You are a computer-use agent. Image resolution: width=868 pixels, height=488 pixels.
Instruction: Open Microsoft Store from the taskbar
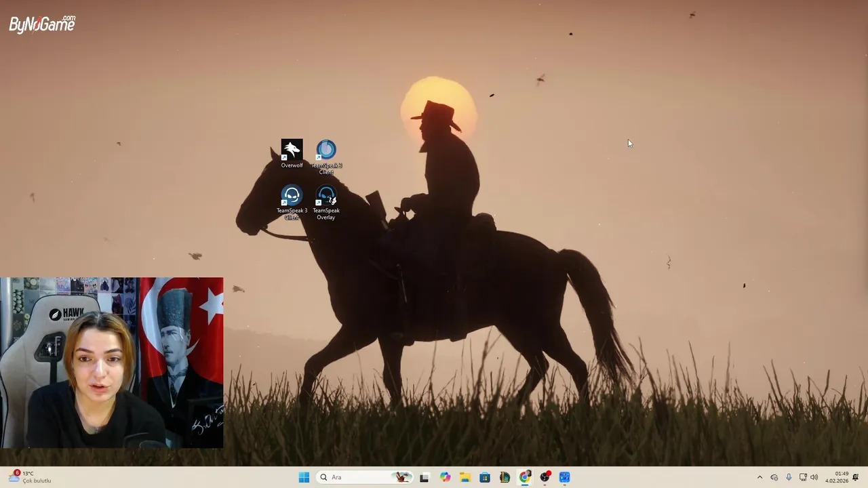pos(485,477)
